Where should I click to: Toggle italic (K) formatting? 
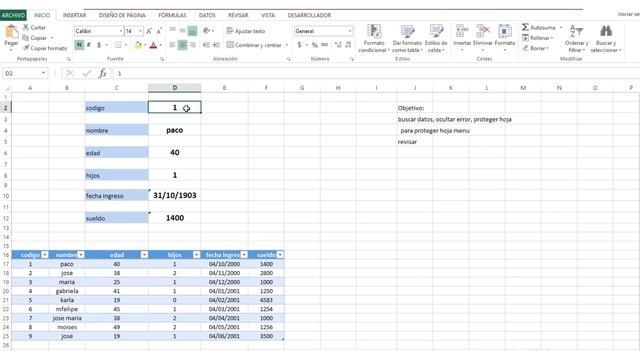point(89,45)
